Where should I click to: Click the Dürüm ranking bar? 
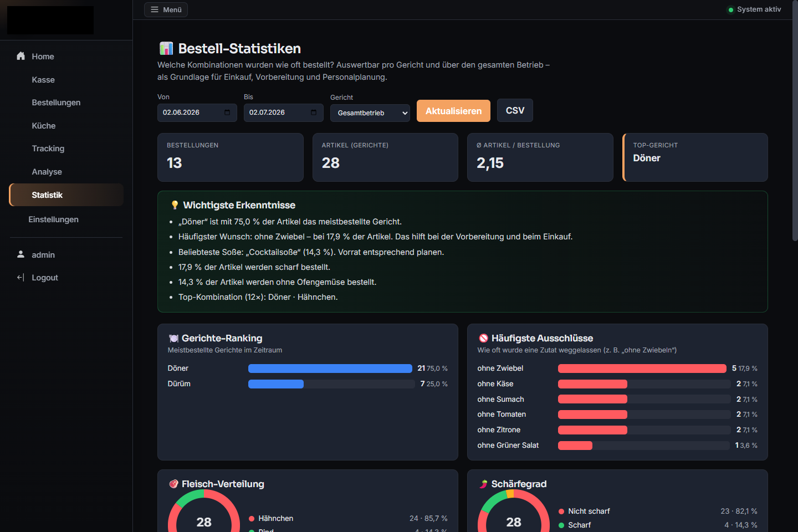pos(276,384)
